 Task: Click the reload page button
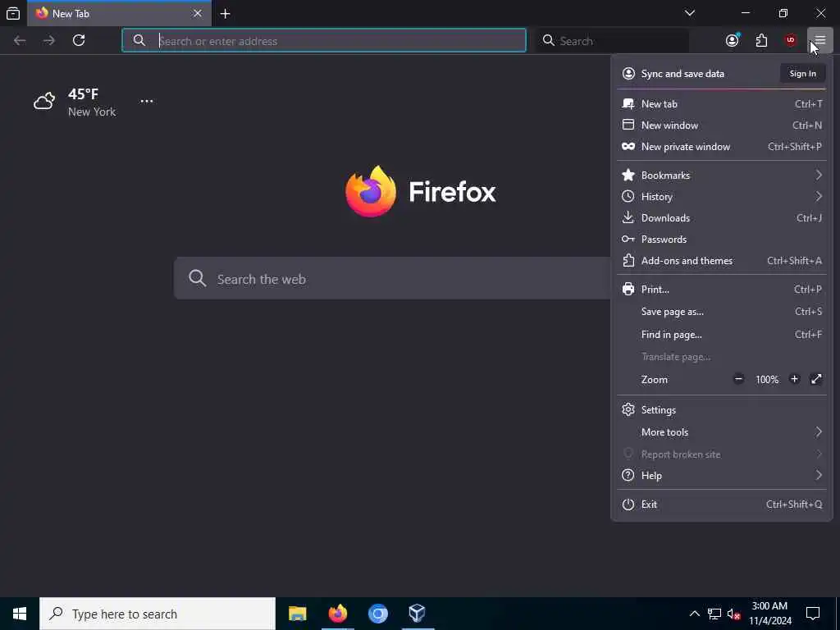click(x=79, y=40)
